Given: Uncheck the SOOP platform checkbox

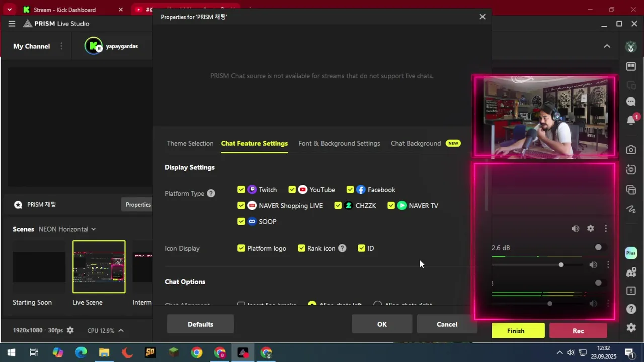Looking at the screenshot, I should [241, 222].
